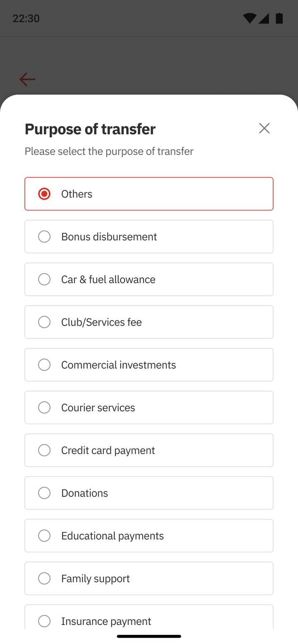Viewport: 298px width, 644px height.
Task: Select Commercial investments radio circle
Action: (x=44, y=365)
